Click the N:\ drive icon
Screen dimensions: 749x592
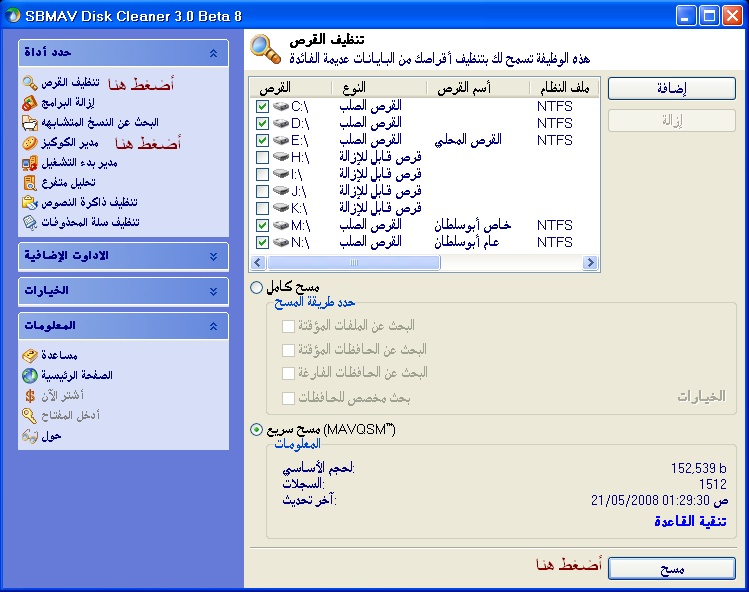tap(281, 242)
